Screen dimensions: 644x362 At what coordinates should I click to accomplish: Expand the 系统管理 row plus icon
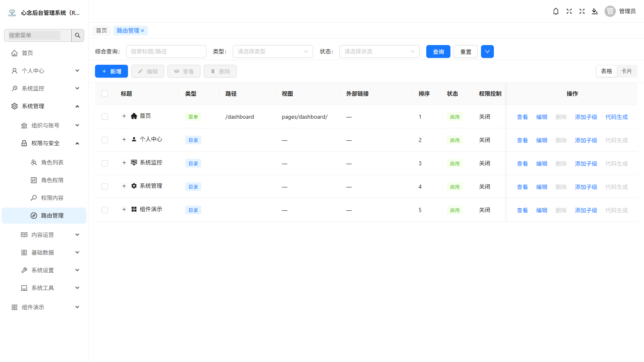pyautogui.click(x=124, y=186)
